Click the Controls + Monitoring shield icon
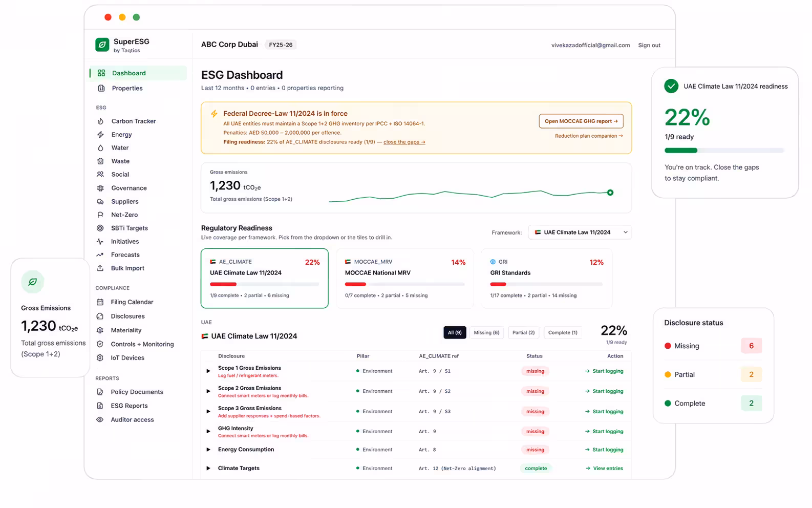This screenshot has height=508, width=812. [100, 344]
